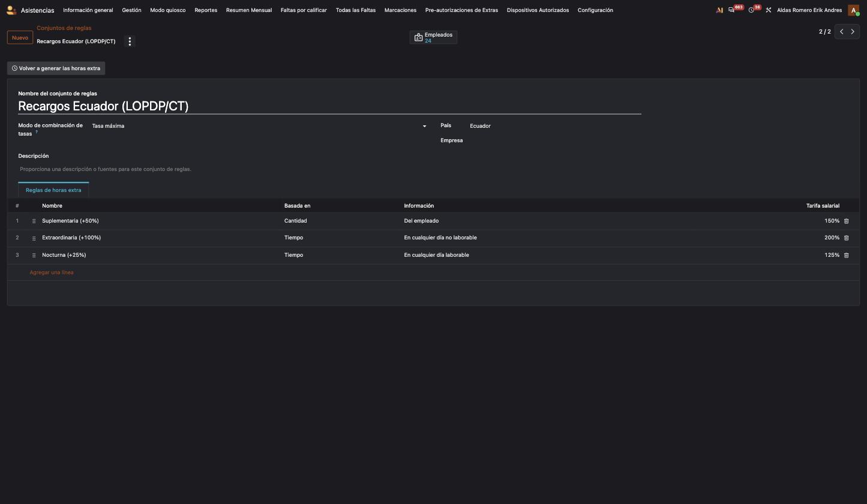This screenshot has height=504, width=867.
Task: Click the Nuevo button
Action: (20, 38)
